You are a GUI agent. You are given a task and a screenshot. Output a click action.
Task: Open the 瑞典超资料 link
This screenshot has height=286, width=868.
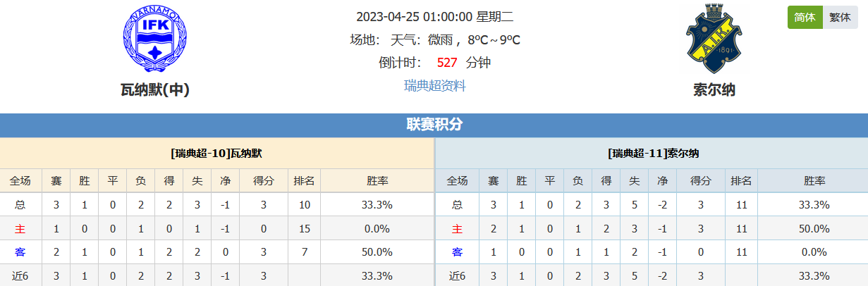point(435,86)
